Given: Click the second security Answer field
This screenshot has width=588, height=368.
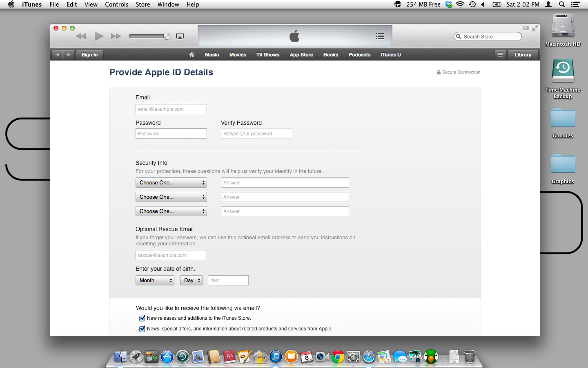Looking at the screenshot, I should 285,197.
